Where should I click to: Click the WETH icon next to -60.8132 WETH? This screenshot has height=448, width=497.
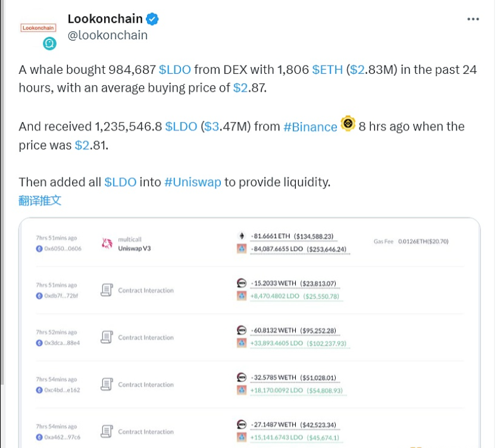tap(242, 330)
